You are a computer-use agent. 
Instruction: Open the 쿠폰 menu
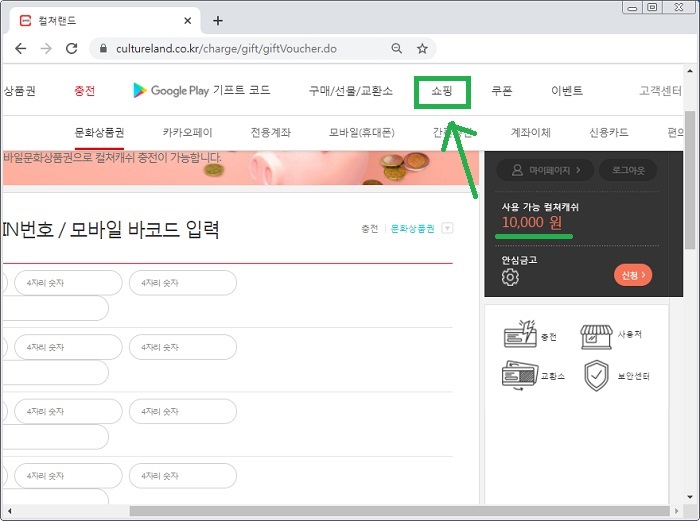pos(502,91)
